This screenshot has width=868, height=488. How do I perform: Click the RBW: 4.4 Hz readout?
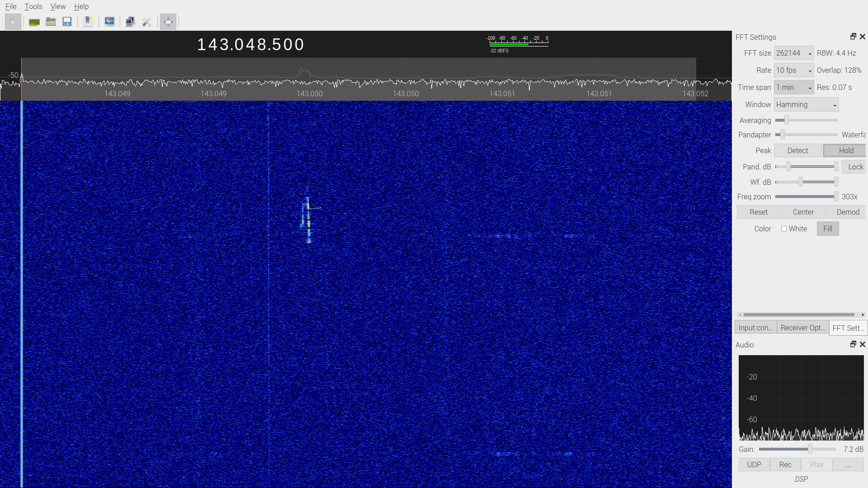pos(836,53)
